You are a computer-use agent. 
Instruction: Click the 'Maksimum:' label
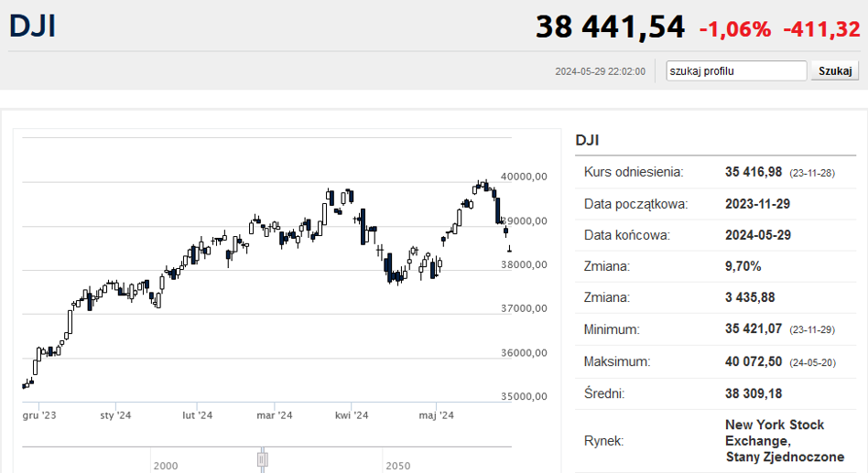(617, 361)
